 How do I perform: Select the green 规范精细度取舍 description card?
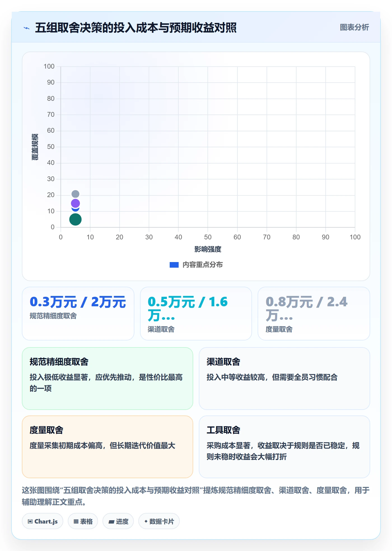pyautogui.click(x=108, y=379)
